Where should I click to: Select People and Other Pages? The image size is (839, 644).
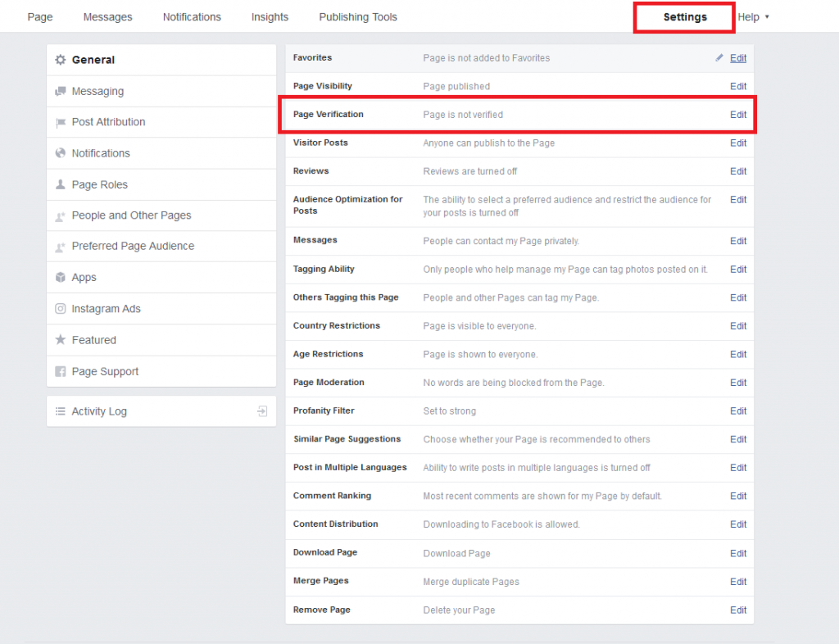tap(161, 215)
